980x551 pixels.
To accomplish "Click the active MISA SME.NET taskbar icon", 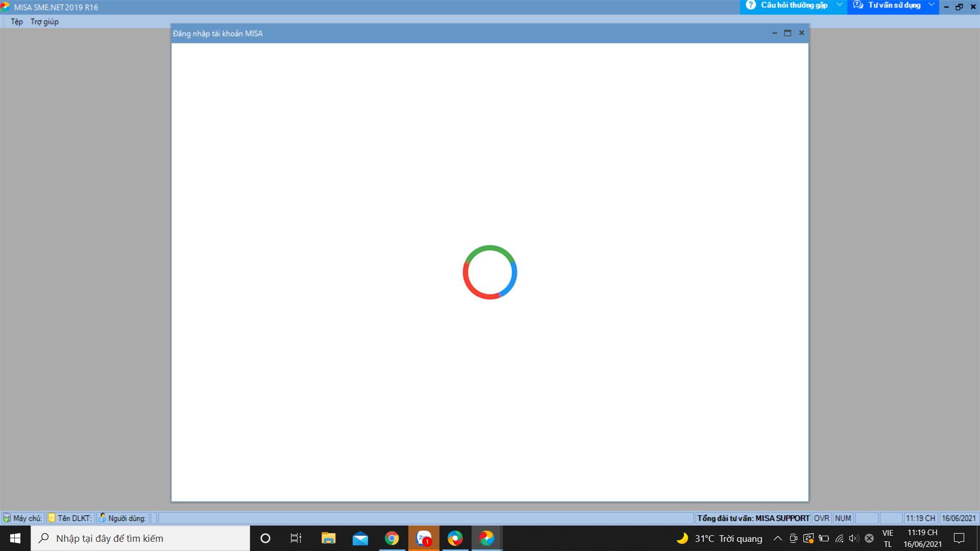I will tap(487, 538).
